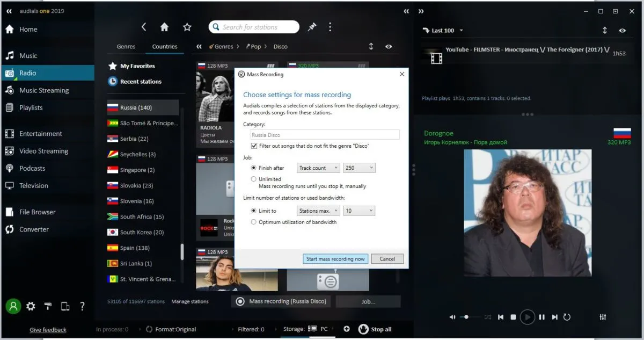Toggle the filter songs by genre checkbox

click(x=254, y=146)
